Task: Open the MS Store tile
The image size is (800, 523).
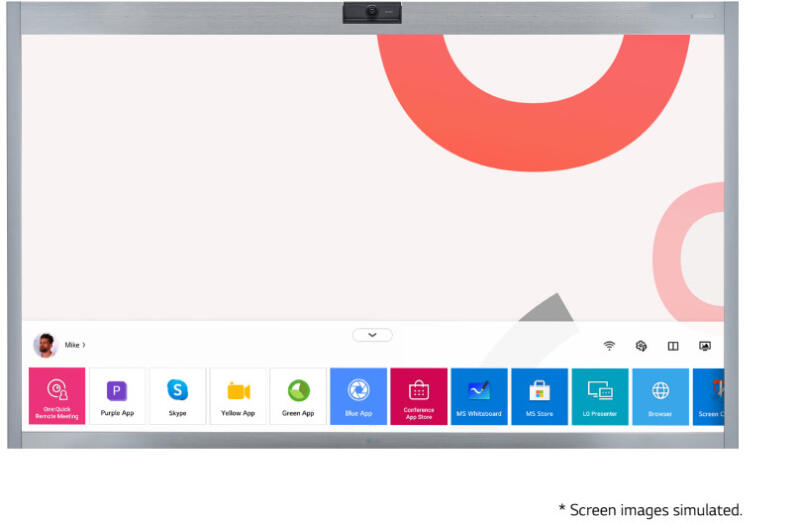Action: pos(539,396)
